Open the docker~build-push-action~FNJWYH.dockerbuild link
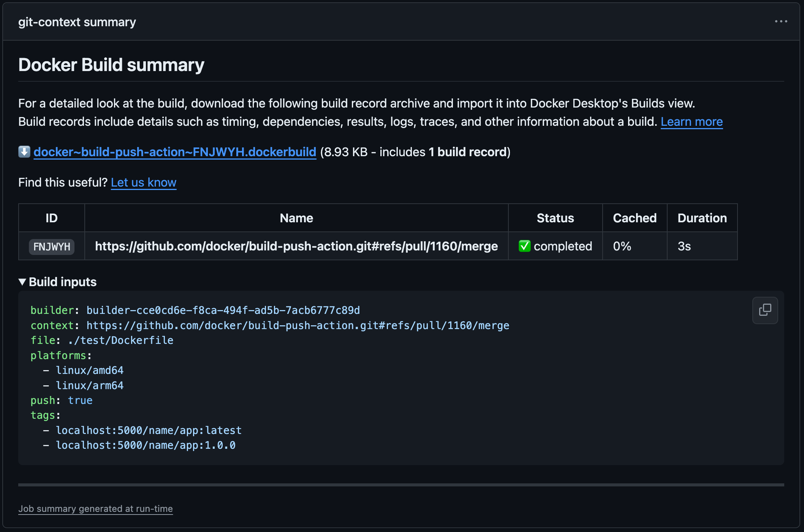The width and height of the screenshot is (804, 532). pyautogui.click(x=175, y=152)
